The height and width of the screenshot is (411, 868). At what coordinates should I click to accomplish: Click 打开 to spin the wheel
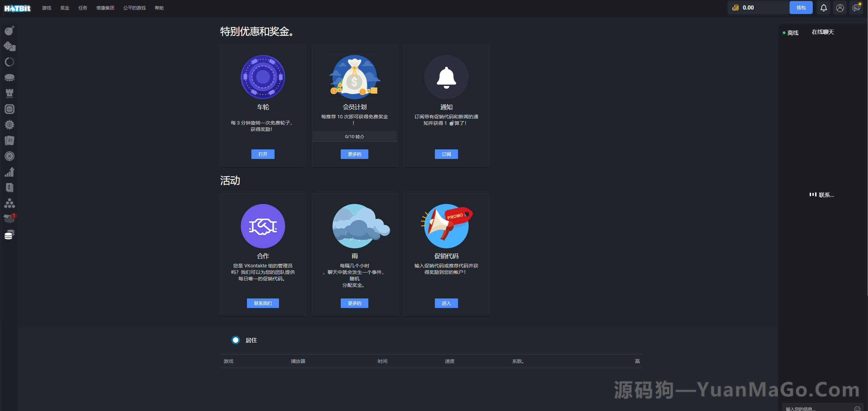pyautogui.click(x=263, y=154)
